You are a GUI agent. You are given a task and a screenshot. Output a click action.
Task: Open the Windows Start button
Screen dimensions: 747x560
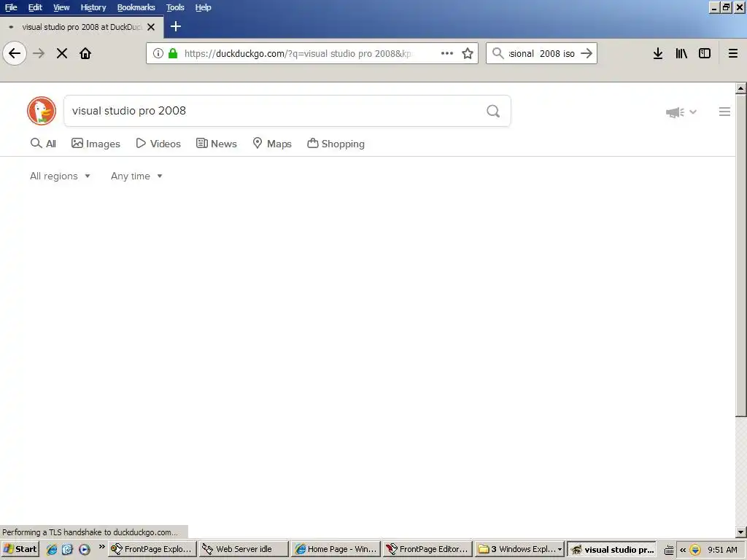pyautogui.click(x=20, y=549)
